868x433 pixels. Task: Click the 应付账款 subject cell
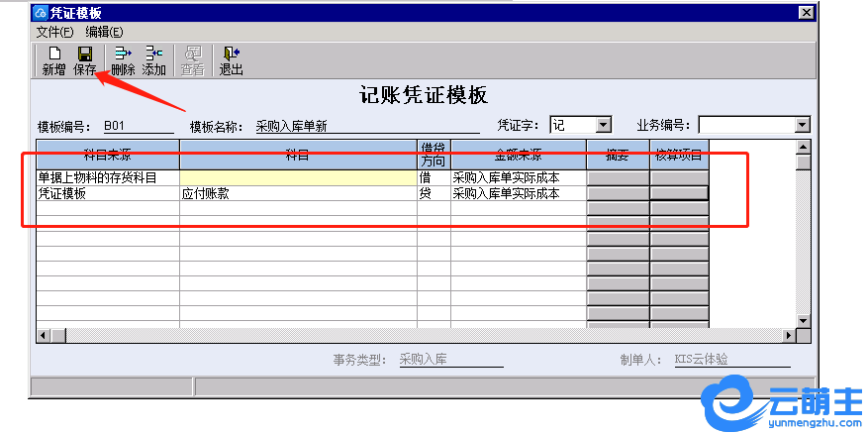[x=298, y=194]
